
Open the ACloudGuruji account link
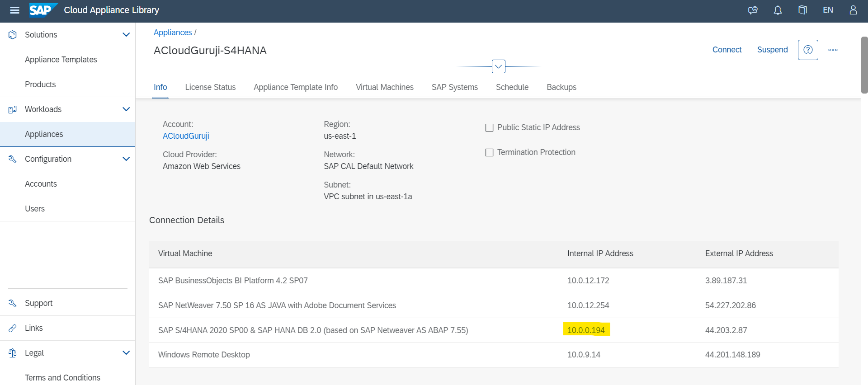click(x=186, y=136)
